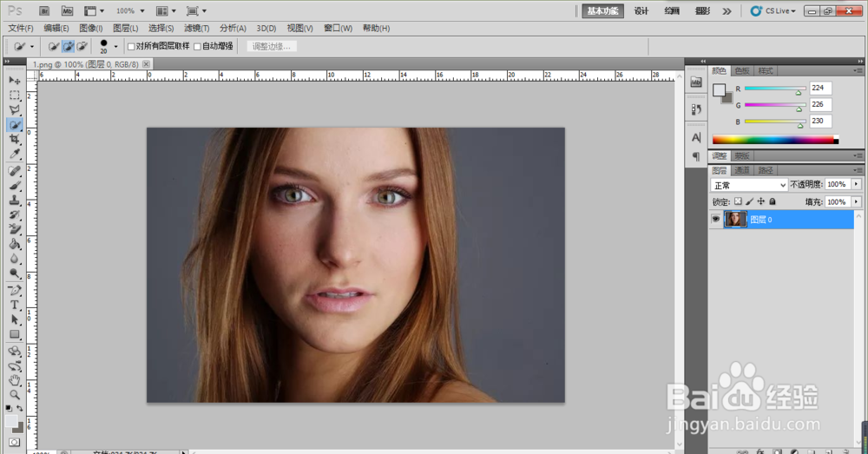Switch to the 色板 swatches tab
This screenshot has width=868, height=454.
tap(742, 71)
